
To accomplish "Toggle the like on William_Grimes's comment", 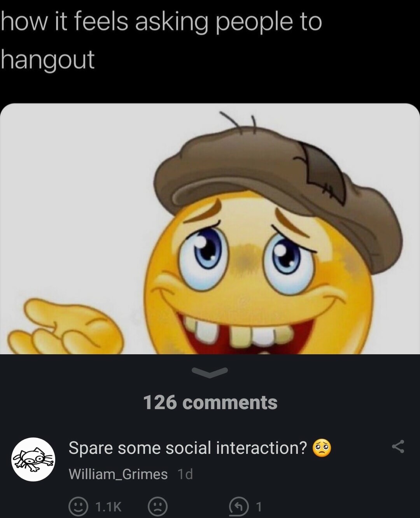I will click(79, 506).
